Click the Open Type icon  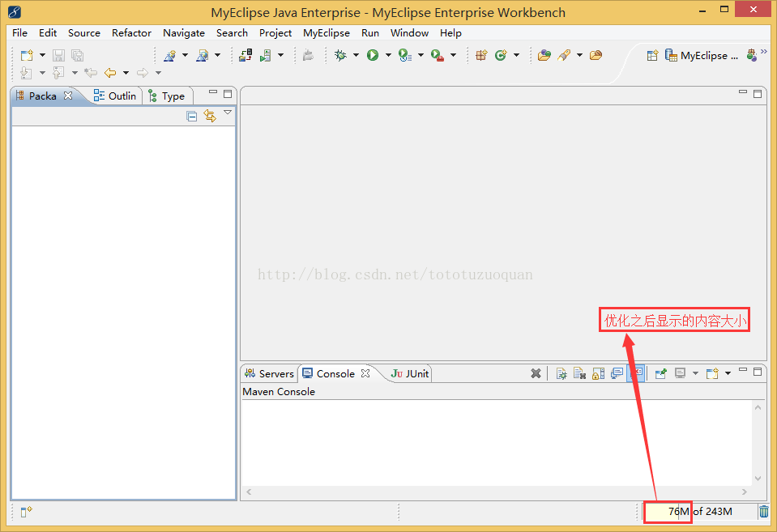(x=544, y=55)
